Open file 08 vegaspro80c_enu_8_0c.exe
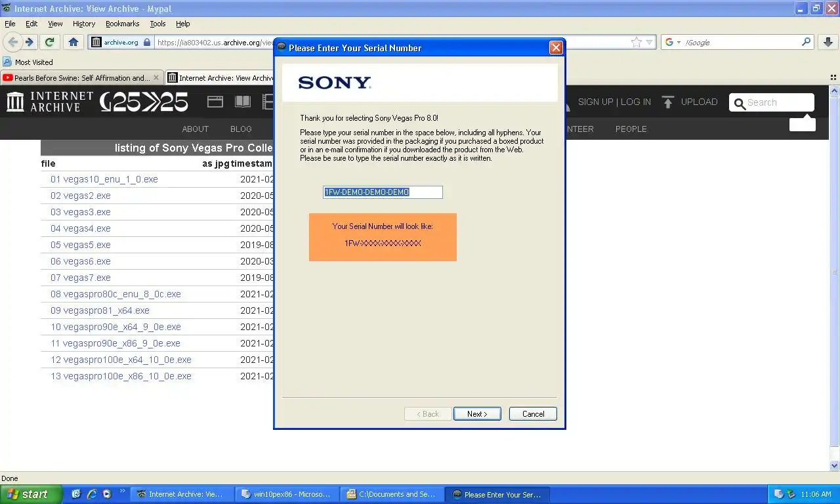 115,294
